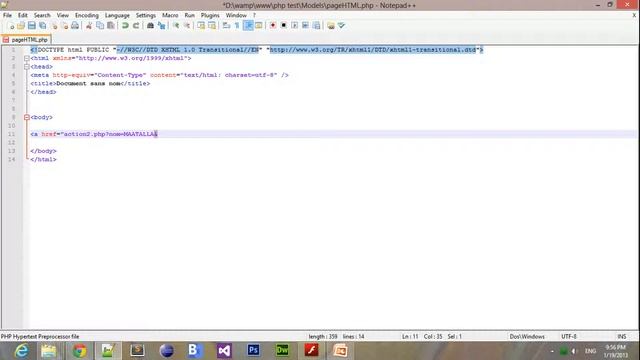
Task: Click Run Macro Multiple Times icon
Action: click(305, 26)
